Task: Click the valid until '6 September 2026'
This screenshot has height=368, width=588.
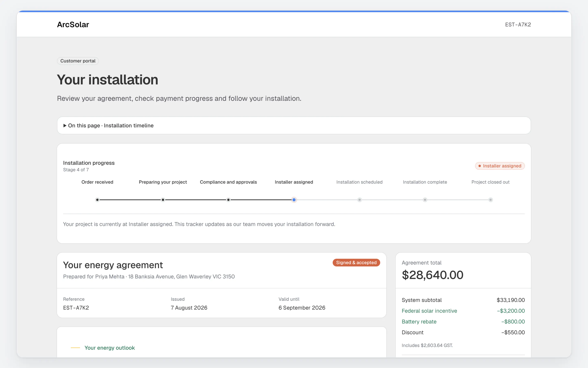Action: pos(302,308)
